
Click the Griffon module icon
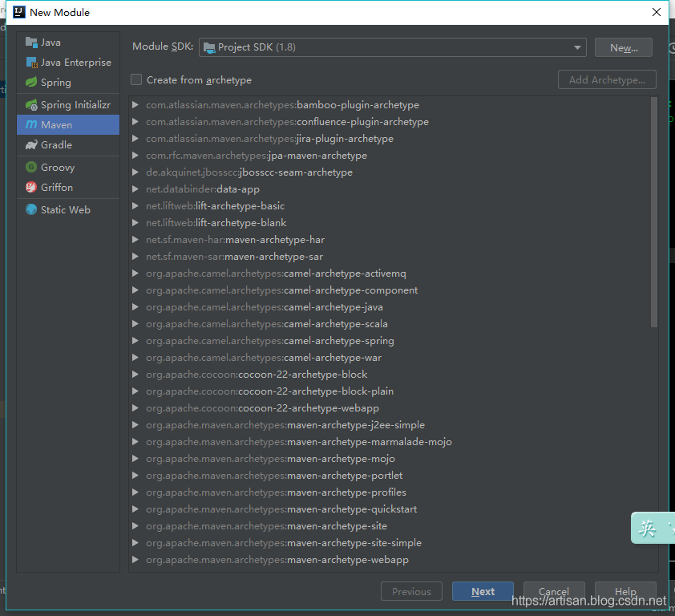31,188
